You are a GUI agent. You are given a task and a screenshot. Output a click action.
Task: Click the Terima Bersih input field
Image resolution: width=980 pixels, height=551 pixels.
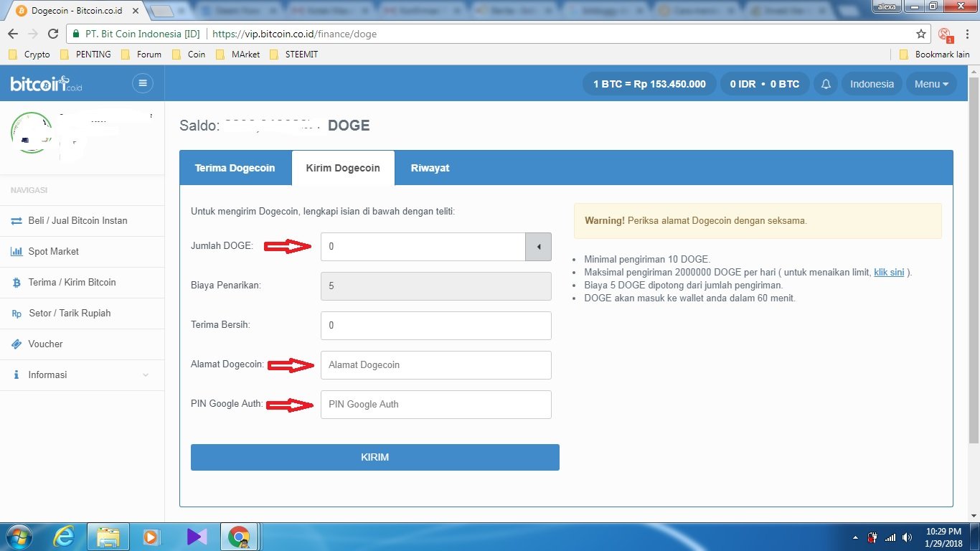click(x=436, y=326)
